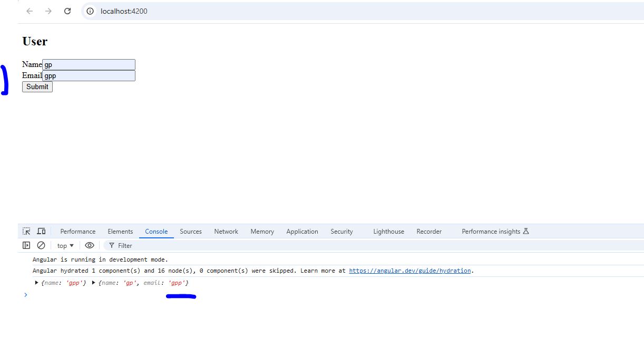
Task: Open the Performance insights tab
Action: coord(495,232)
